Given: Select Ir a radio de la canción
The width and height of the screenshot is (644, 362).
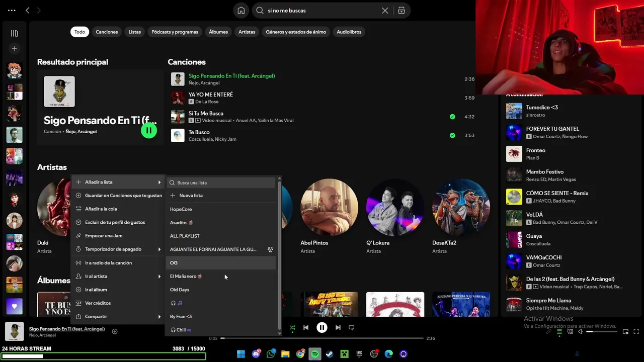Looking at the screenshot, I should (118, 262).
